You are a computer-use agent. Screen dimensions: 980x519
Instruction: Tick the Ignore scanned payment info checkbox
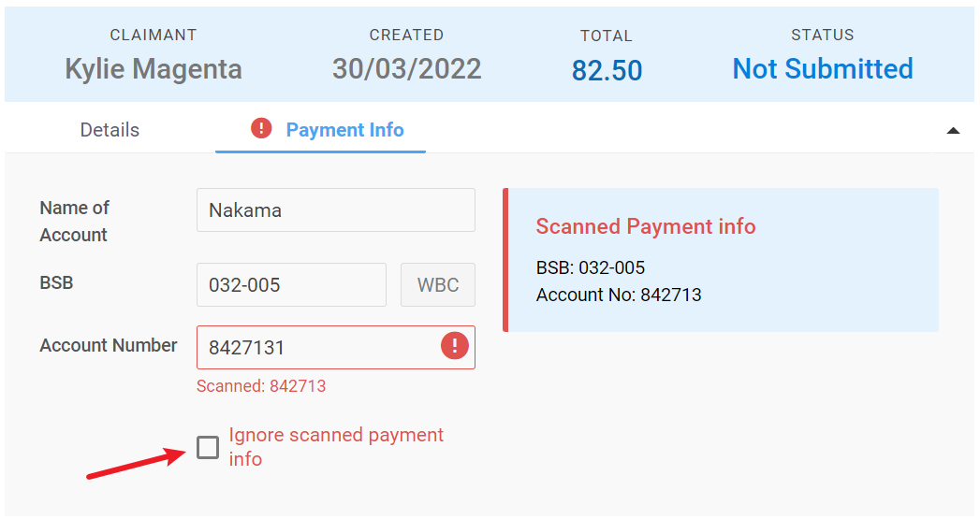(208, 447)
